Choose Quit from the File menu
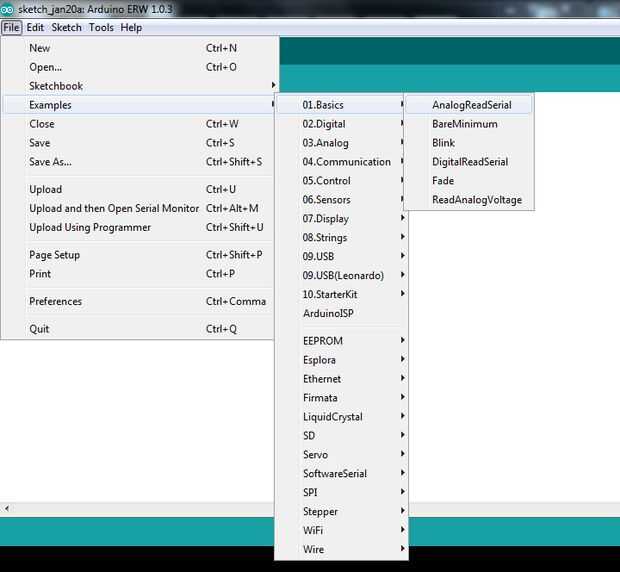This screenshot has width=620, height=572. pos(139,329)
